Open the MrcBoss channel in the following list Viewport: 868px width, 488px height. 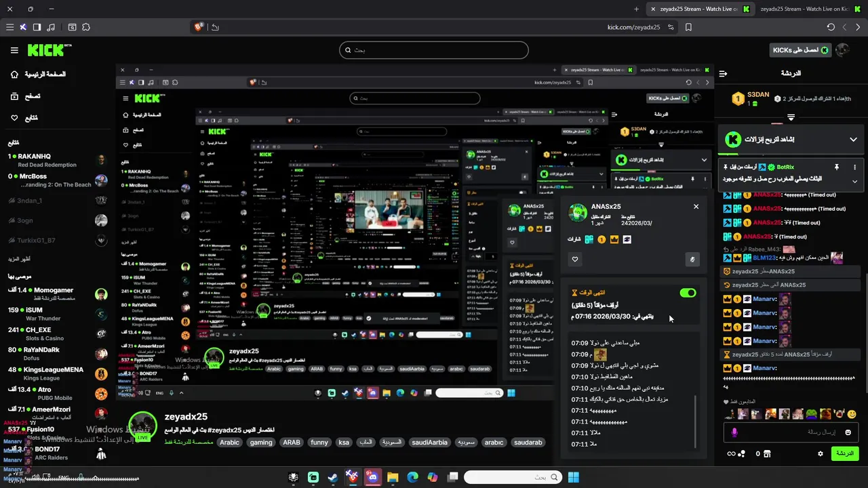coord(58,180)
